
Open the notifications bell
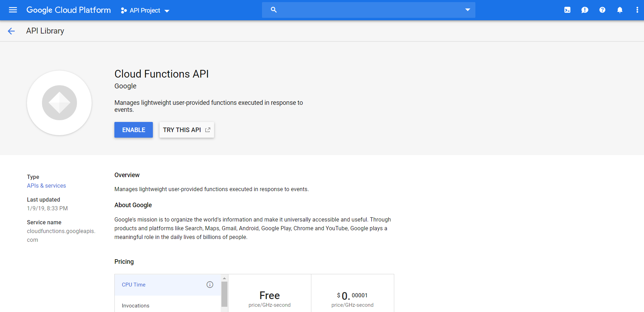point(620,10)
